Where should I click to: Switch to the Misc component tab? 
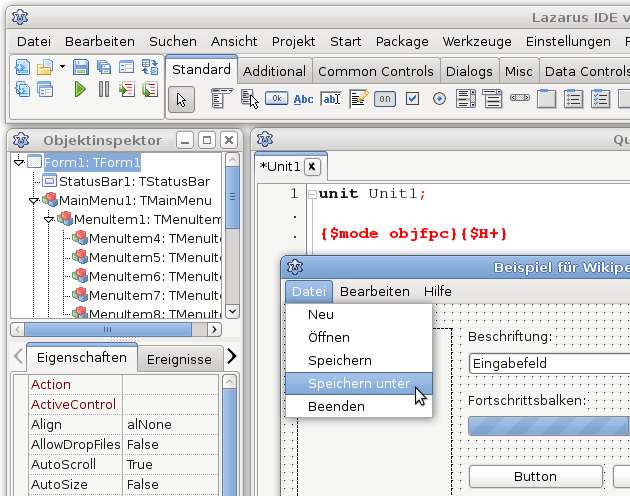click(518, 72)
